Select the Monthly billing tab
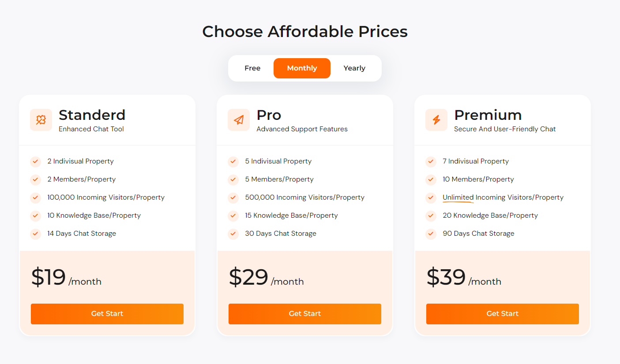 click(x=302, y=68)
